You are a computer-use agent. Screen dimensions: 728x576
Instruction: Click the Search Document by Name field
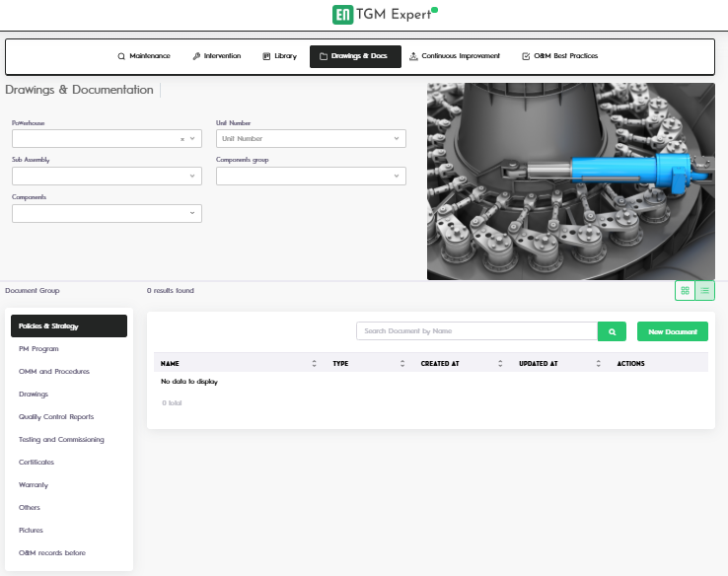click(476, 331)
